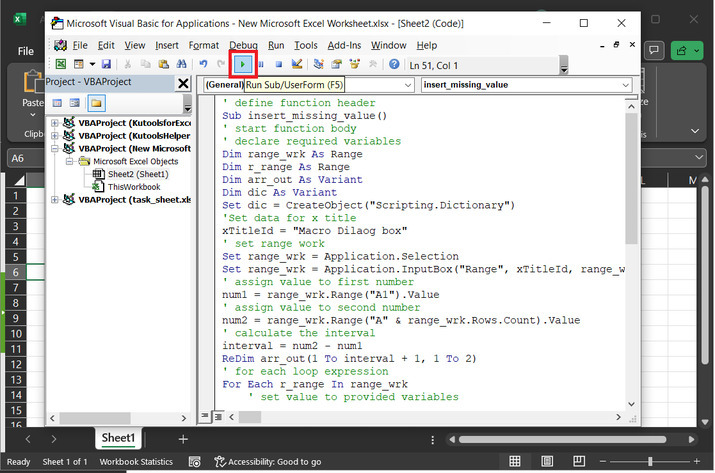Click the Paste clipboard icon in VBA toolbar

pos(163,64)
